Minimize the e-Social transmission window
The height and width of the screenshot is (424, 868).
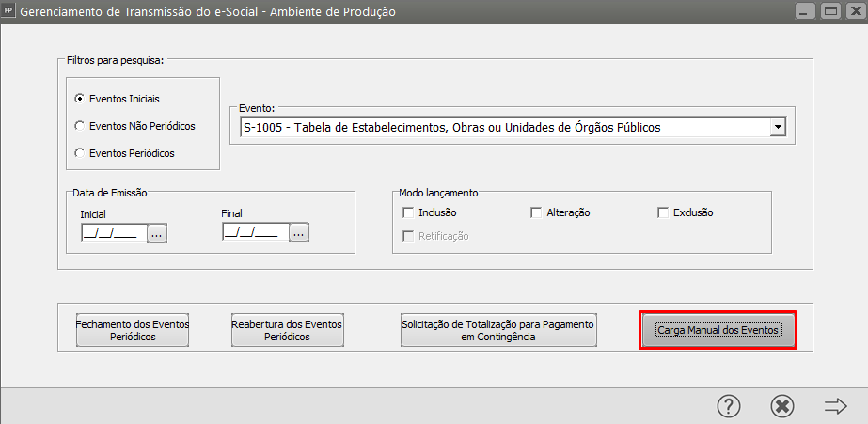pyautogui.click(x=805, y=12)
